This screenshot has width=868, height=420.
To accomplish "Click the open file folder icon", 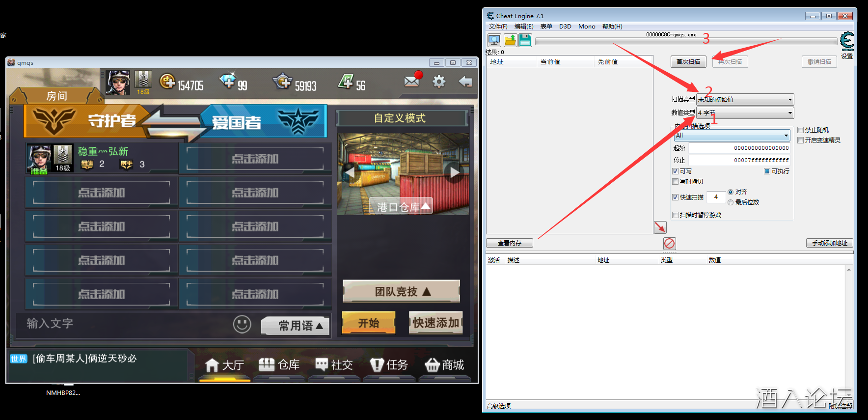I will tap(510, 40).
